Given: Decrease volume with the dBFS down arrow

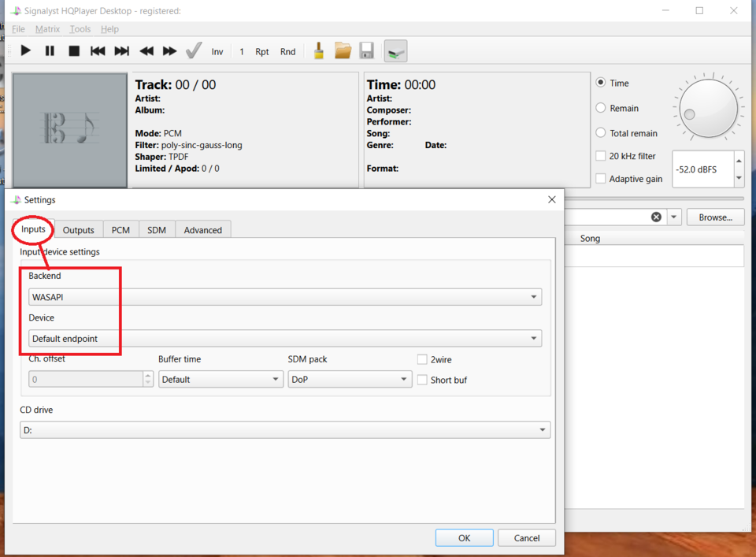Looking at the screenshot, I should pyautogui.click(x=739, y=178).
